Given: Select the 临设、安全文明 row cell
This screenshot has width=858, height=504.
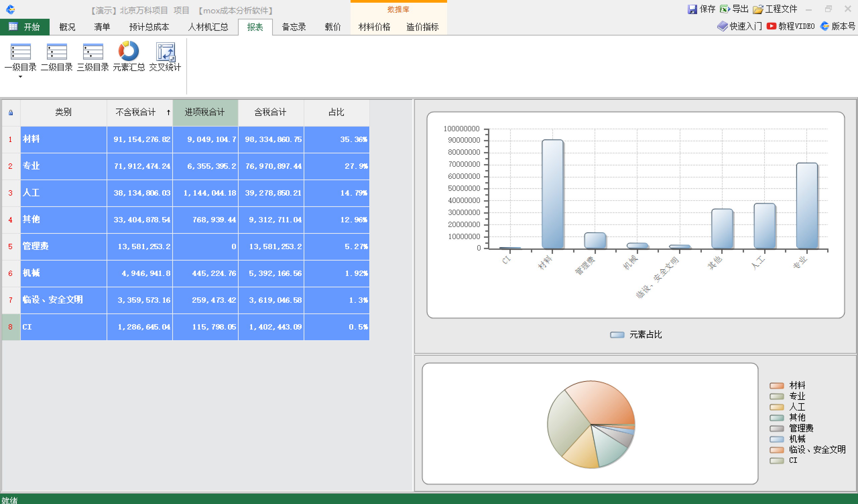Looking at the screenshot, I should click(64, 300).
